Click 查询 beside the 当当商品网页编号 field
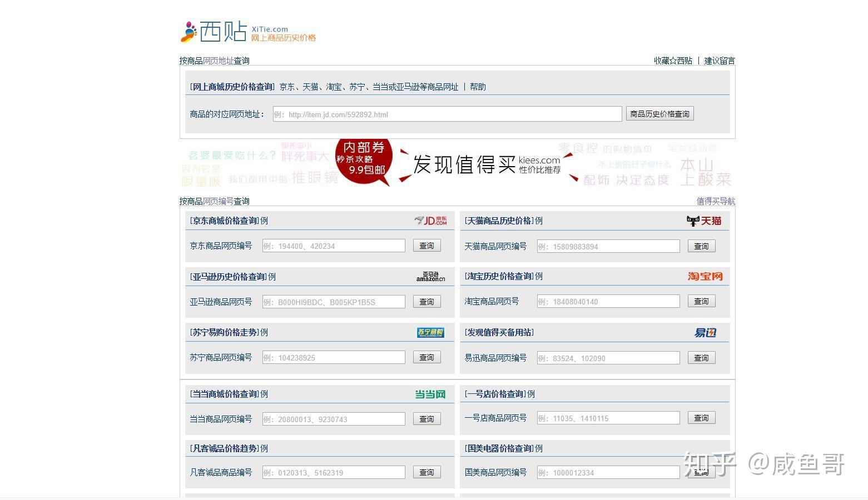The width and height of the screenshot is (868, 500). pos(426,419)
